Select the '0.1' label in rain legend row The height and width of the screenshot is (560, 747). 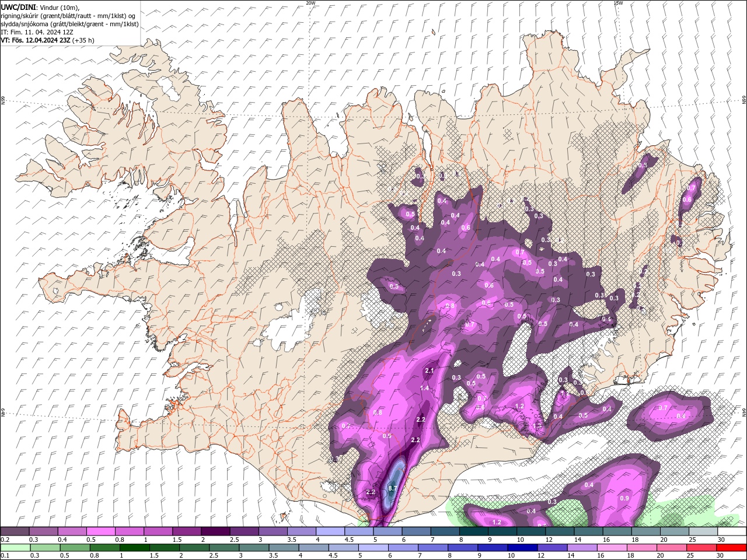coord(5,556)
